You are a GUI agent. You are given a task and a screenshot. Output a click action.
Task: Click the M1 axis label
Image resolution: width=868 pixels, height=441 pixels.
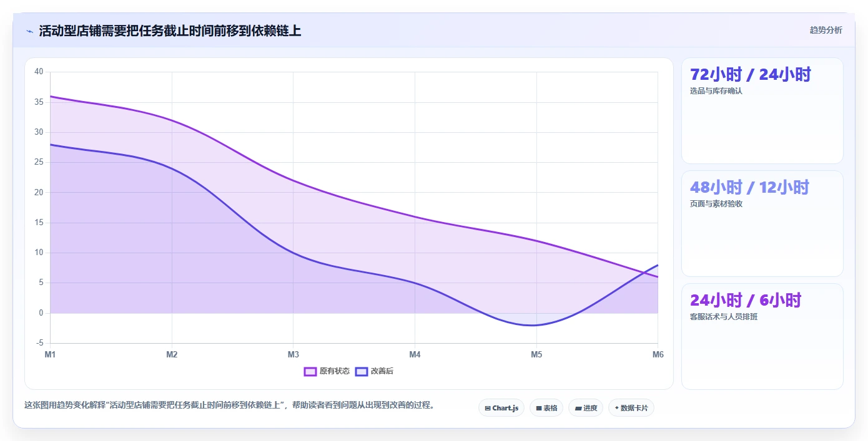[x=50, y=354]
